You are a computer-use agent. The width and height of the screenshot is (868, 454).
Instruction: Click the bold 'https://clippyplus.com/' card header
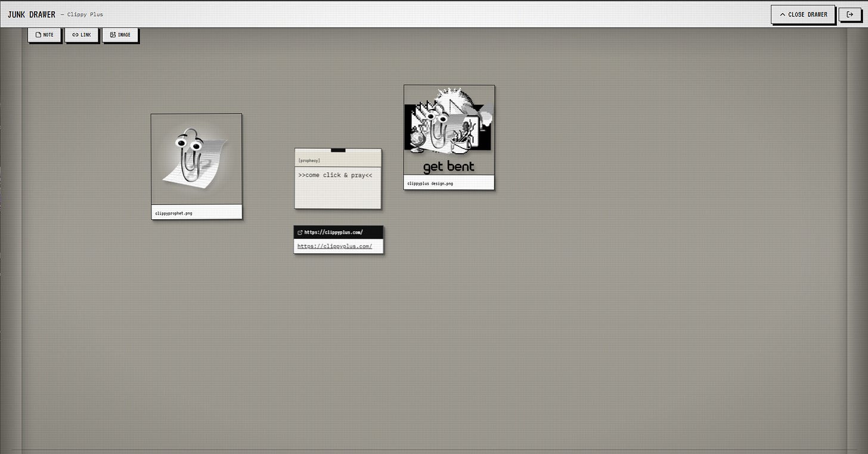click(333, 232)
